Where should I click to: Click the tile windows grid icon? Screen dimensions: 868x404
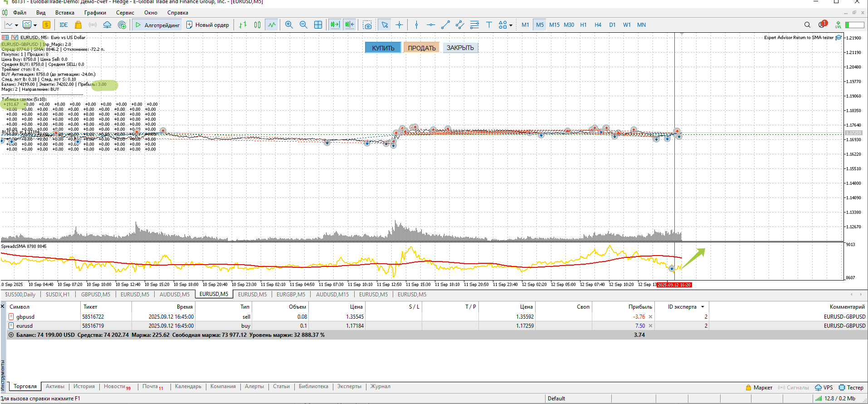tap(318, 25)
